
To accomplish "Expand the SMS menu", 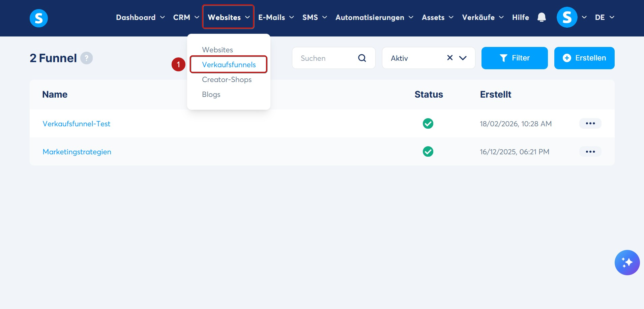I will 315,17.
